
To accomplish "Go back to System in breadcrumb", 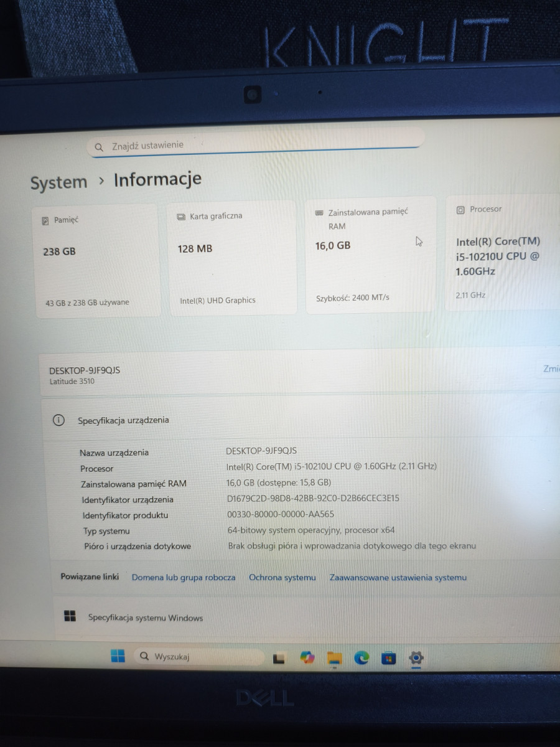I will [58, 183].
